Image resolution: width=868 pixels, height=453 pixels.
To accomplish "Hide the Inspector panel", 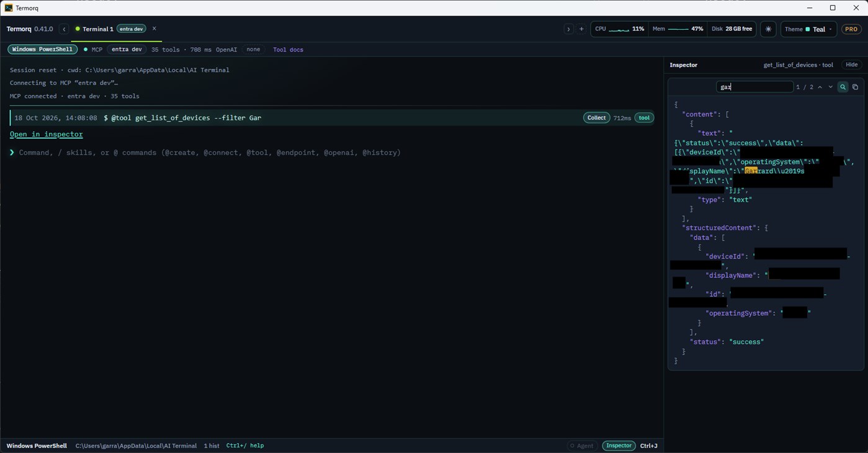I will (x=851, y=65).
